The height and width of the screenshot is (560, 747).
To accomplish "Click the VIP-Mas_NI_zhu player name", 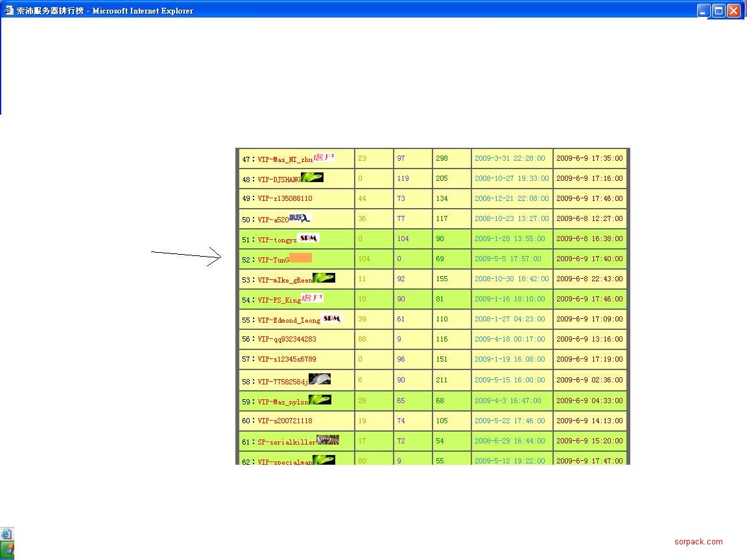I will 285,159.
